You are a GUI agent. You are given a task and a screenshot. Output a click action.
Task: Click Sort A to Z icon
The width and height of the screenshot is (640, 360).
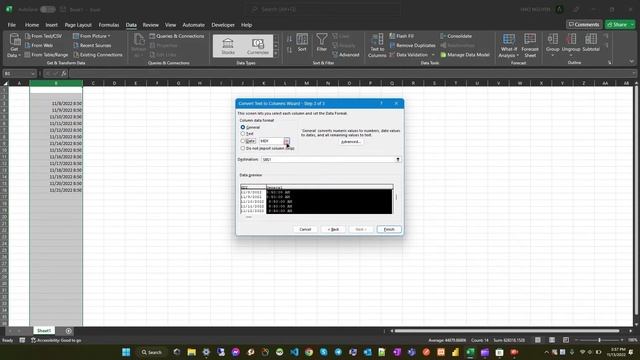[x=289, y=39]
